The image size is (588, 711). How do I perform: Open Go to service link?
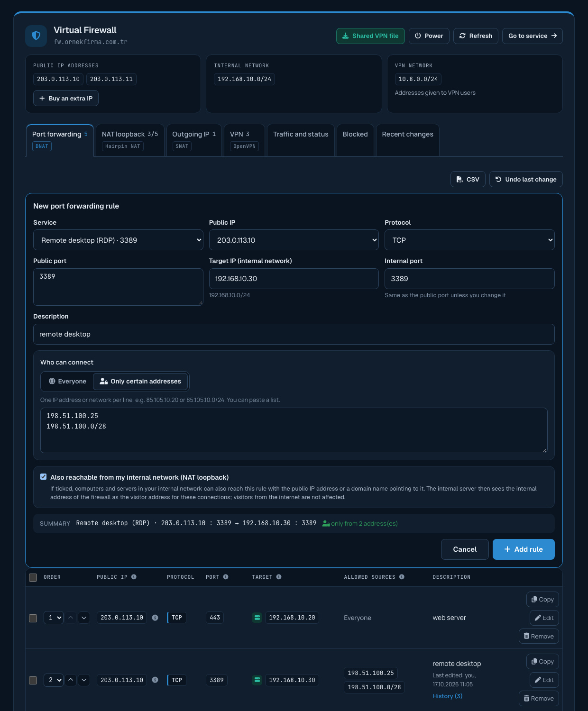click(x=533, y=36)
